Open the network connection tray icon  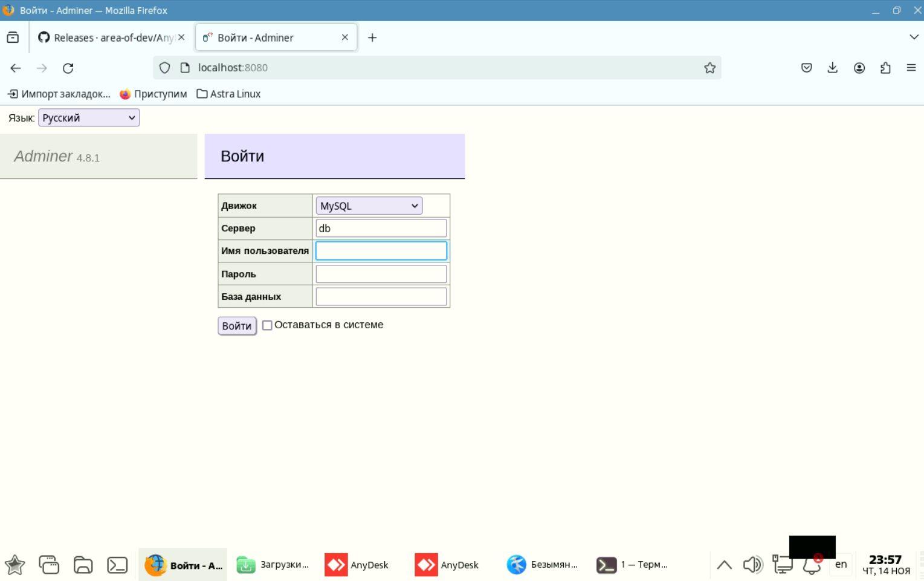[783, 565]
